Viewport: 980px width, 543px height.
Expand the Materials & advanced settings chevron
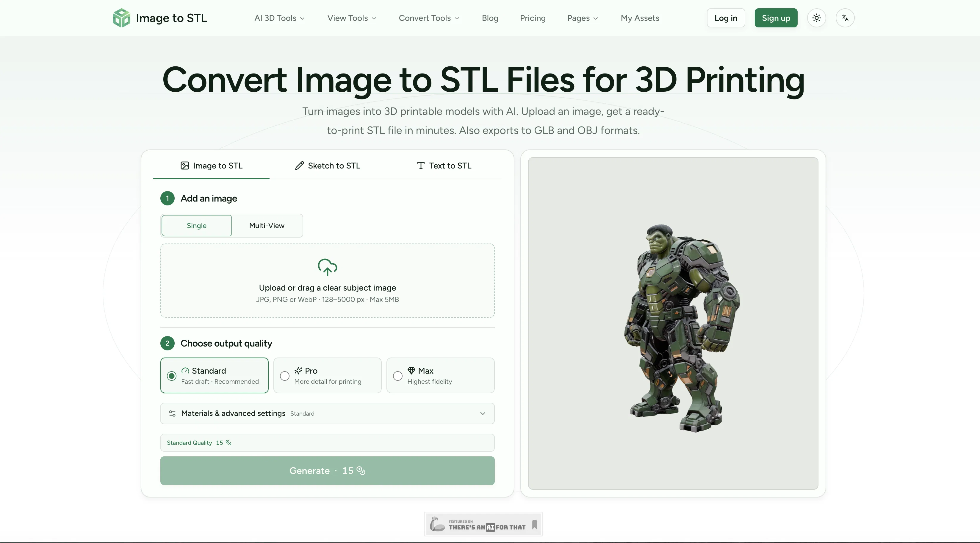coord(482,413)
